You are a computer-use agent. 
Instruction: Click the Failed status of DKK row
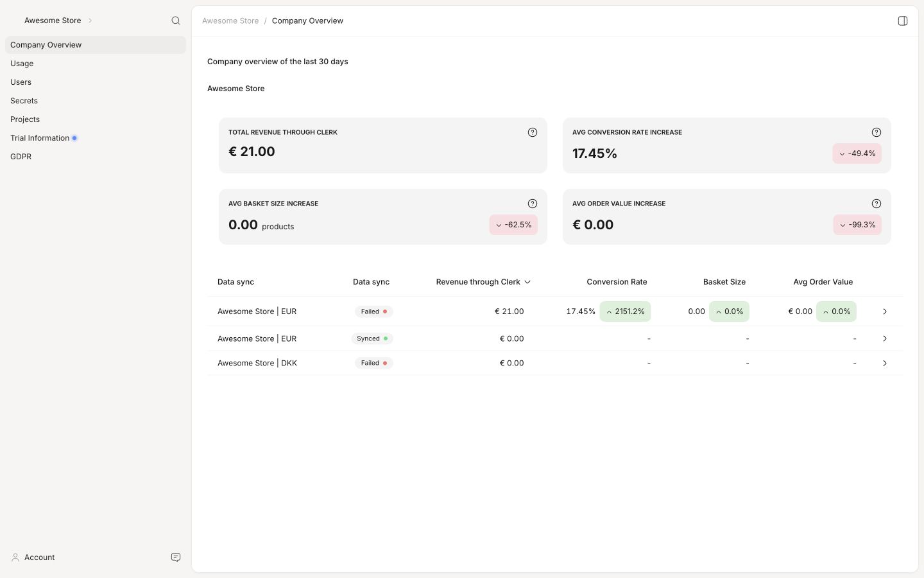point(373,363)
